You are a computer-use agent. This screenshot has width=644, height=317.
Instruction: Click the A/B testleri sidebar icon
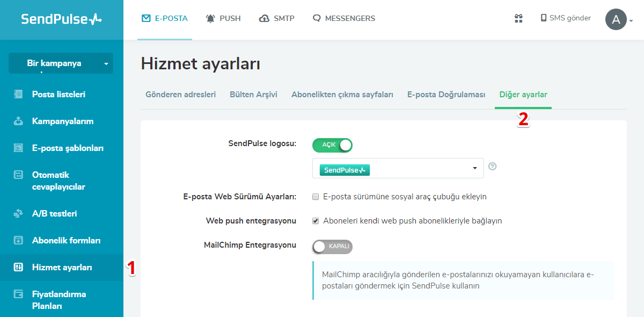pos(18,214)
